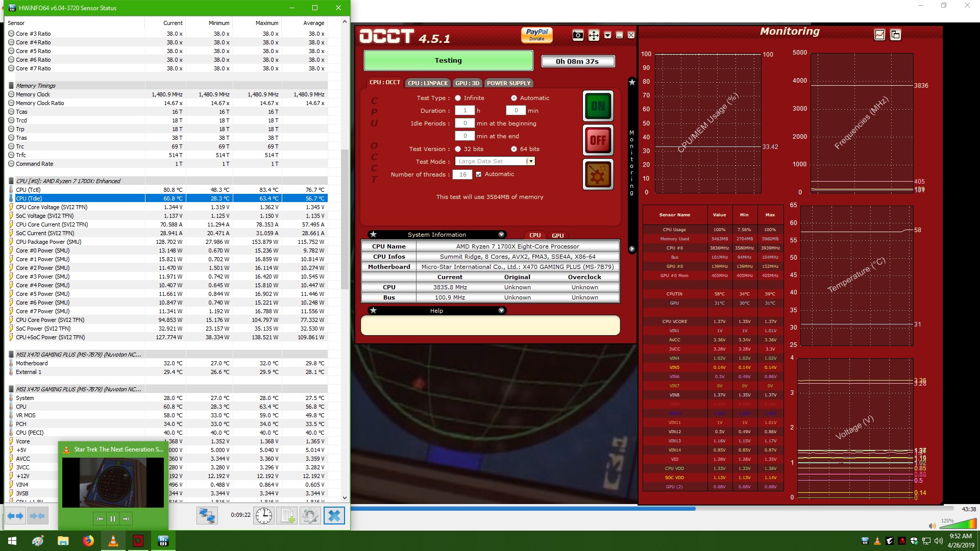Pause VLC from thumbnail preview
This screenshot has height=551, width=980.
113,519
